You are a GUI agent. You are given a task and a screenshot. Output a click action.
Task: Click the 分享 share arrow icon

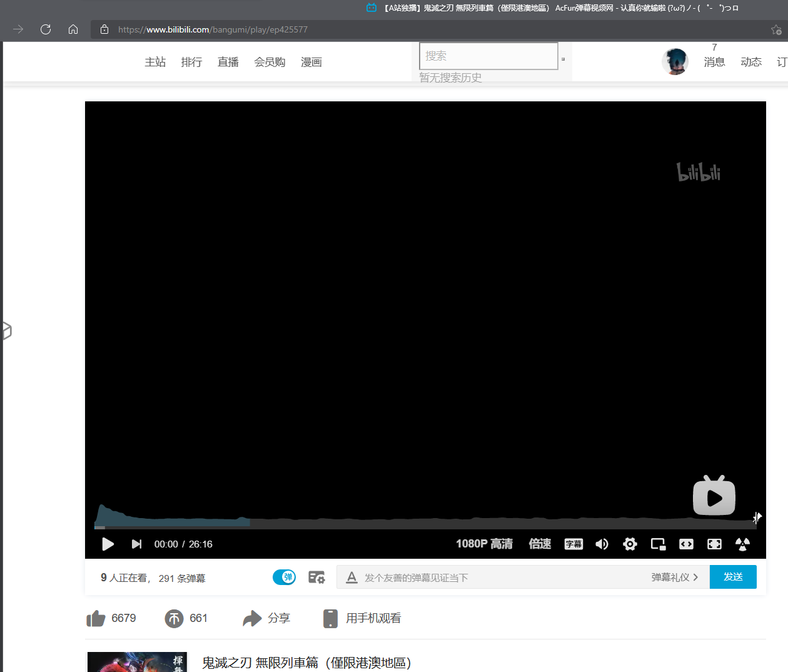pos(251,618)
